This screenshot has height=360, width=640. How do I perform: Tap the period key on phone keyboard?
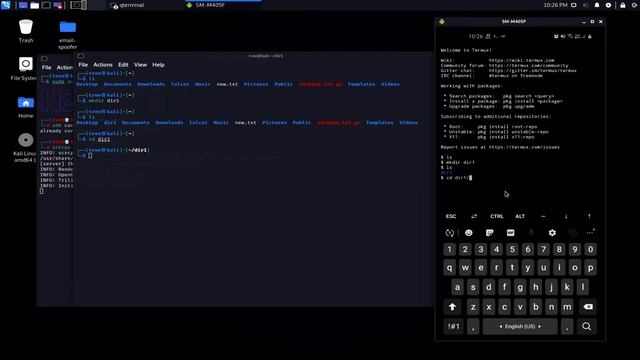[567, 327]
